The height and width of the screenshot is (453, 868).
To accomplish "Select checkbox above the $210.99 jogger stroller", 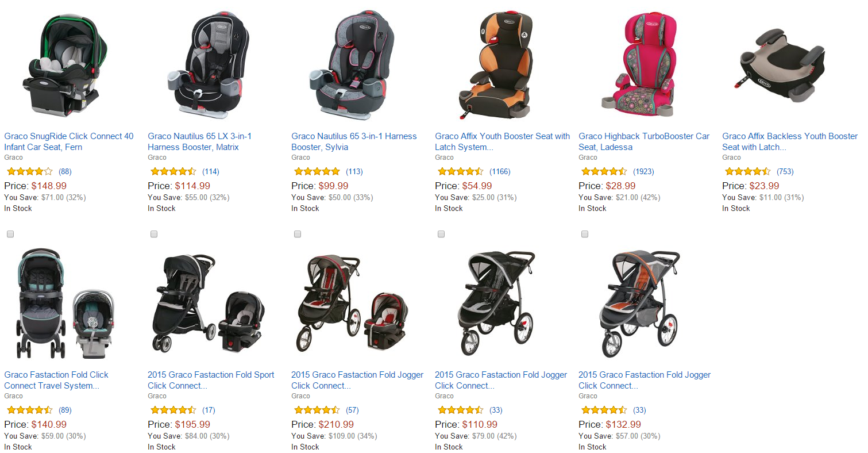I will (298, 234).
